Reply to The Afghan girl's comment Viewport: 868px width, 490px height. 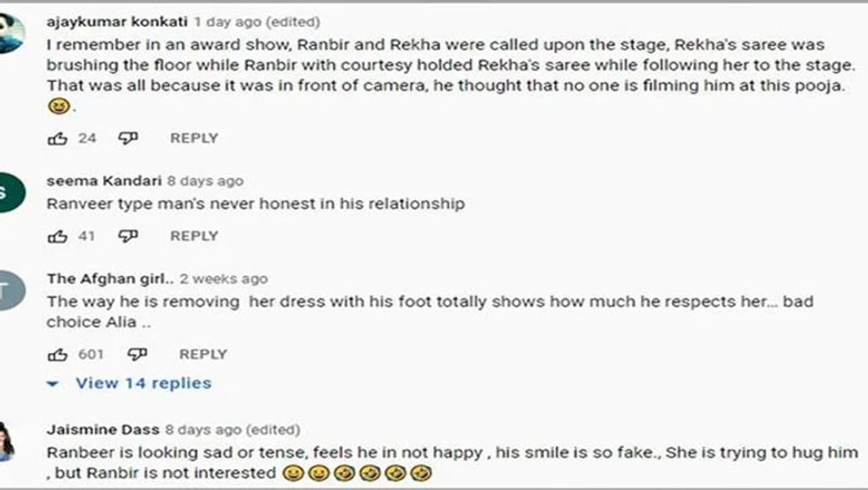click(x=203, y=354)
